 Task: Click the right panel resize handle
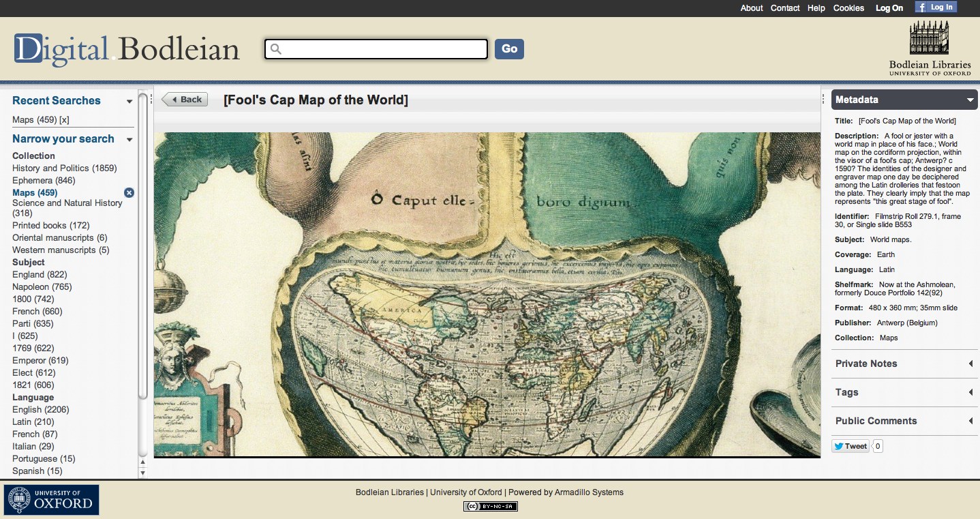point(825,100)
